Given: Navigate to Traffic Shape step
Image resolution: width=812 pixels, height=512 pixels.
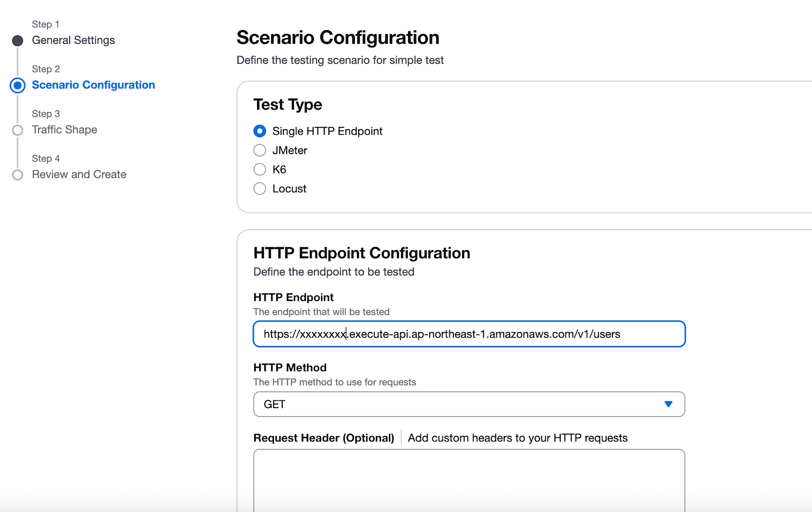Looking at the screenshot, I should (65, 129).
